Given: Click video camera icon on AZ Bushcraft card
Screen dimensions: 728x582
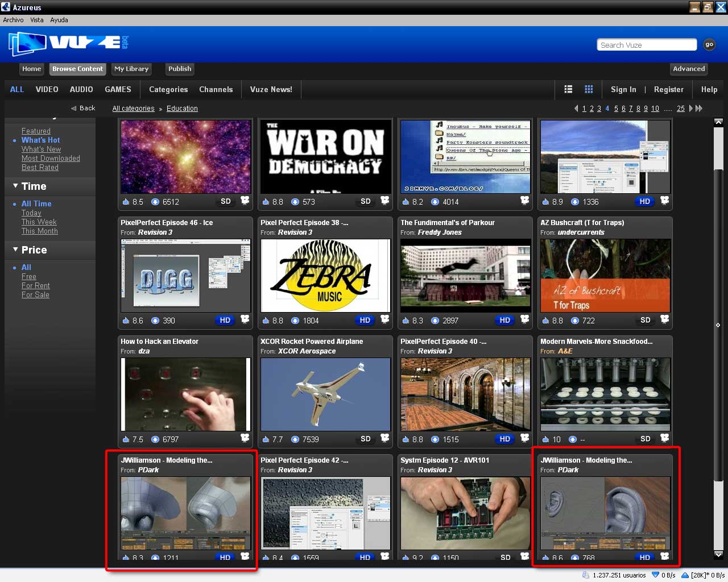Looking at the screenshot, I should 665,320.
